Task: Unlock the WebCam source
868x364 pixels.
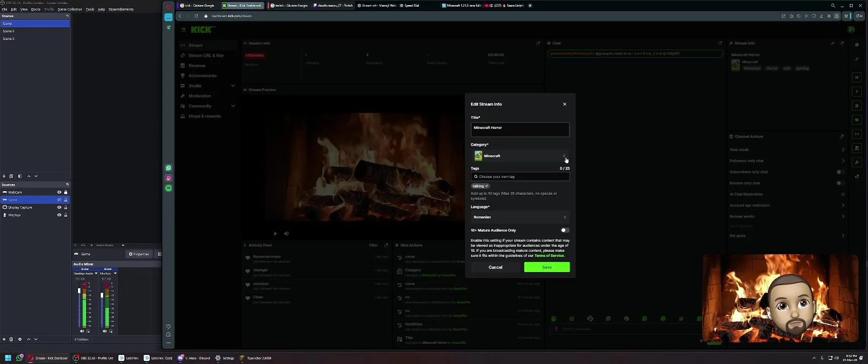Action: point(66,192)
